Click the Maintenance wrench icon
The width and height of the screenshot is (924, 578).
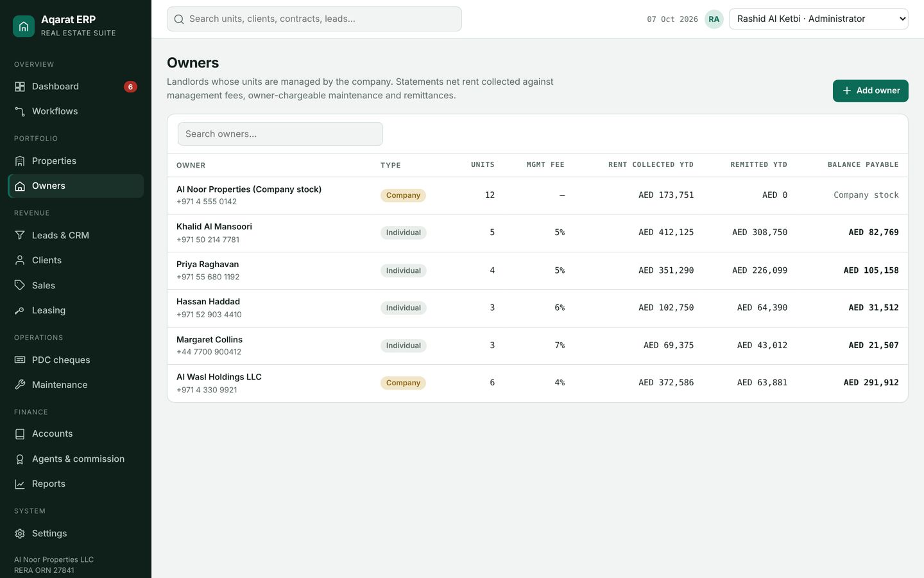(20, 385)
